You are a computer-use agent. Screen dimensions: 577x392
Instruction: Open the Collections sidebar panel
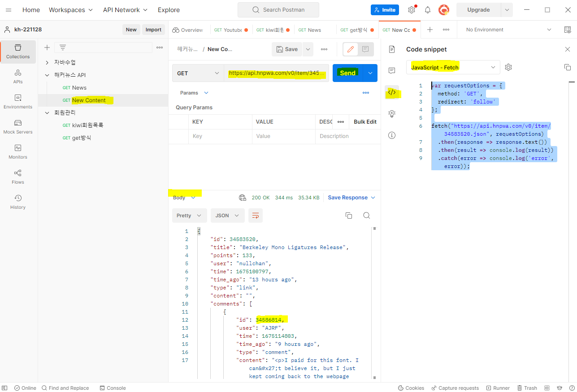(x=18, y=52)
